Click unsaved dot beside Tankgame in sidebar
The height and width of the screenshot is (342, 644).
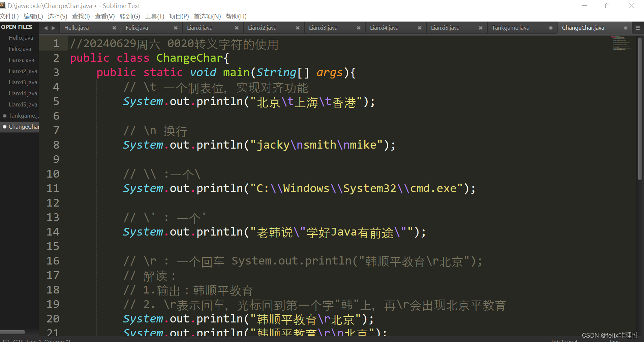point(4,116)
